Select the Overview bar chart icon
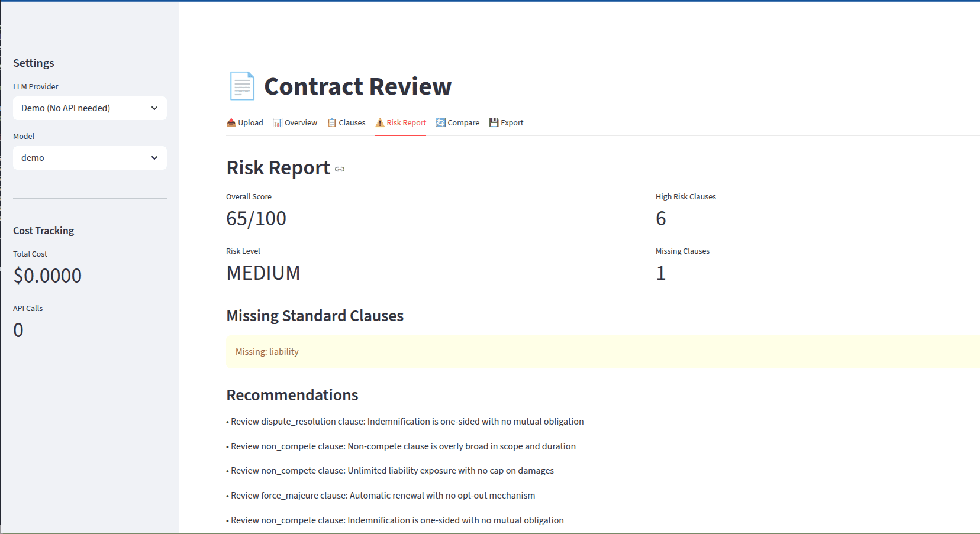The width and height of the screenshot is (980, 534). click(x=278, y=122)
